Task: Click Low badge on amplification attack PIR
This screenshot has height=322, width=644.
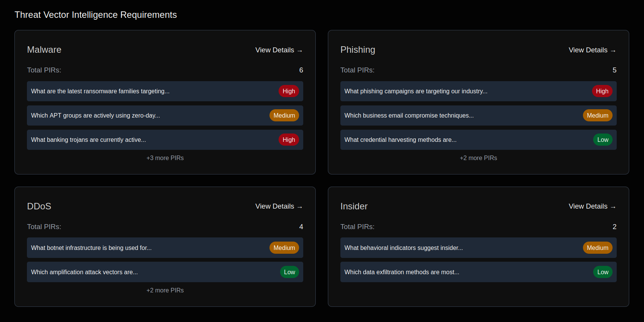Action: coord(289,272)
